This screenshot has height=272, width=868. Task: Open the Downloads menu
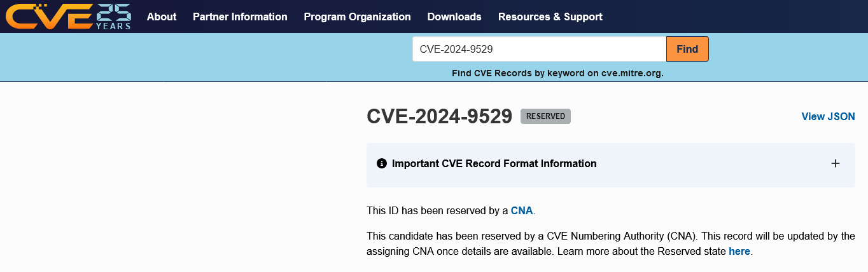click(x=454, y=17)
